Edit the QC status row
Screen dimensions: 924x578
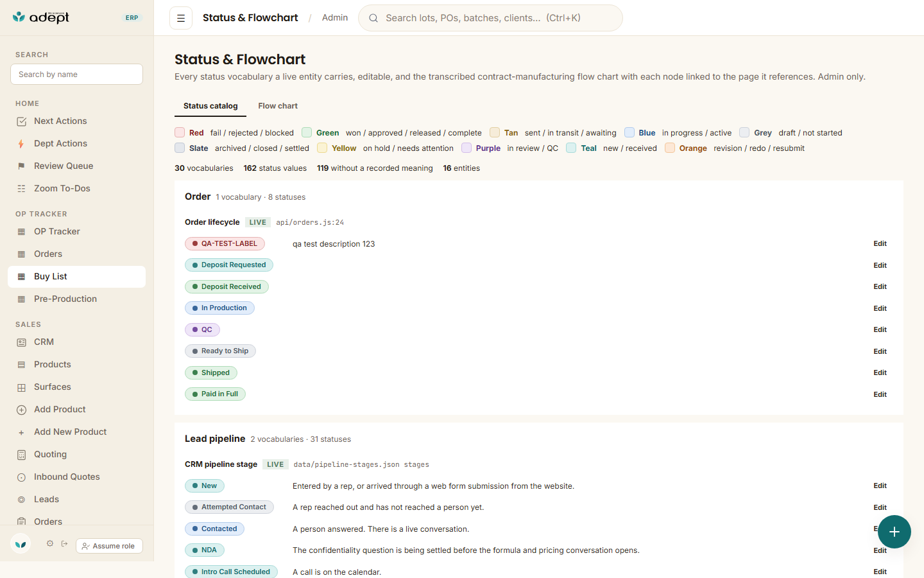(x=880, y=330)
